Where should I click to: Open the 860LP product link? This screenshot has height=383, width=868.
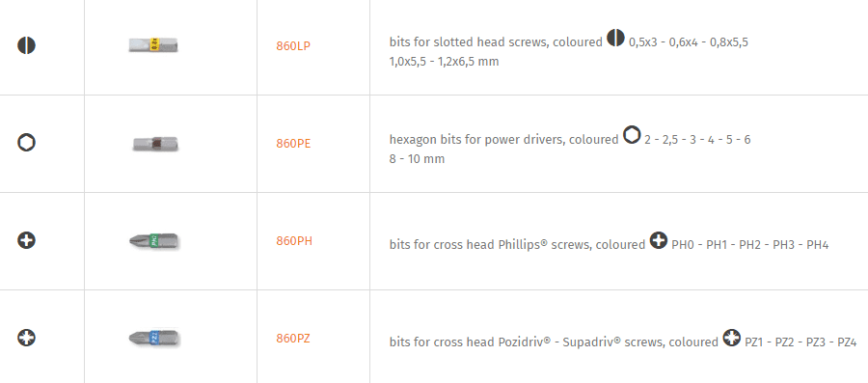click(293, 46)
